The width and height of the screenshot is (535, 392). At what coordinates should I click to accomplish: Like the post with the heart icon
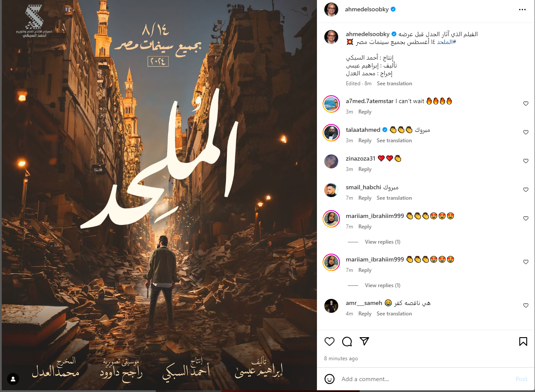pos(330,342)
